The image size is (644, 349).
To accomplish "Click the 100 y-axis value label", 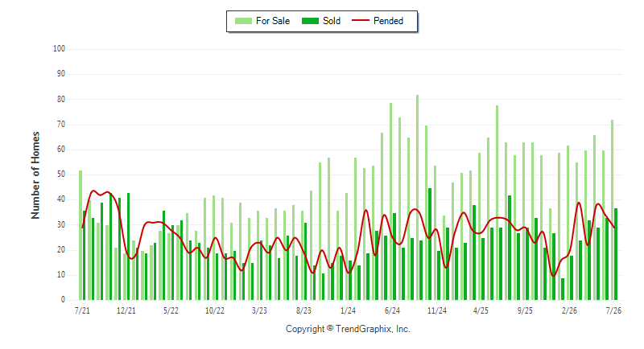I will (x=59, y=49).
